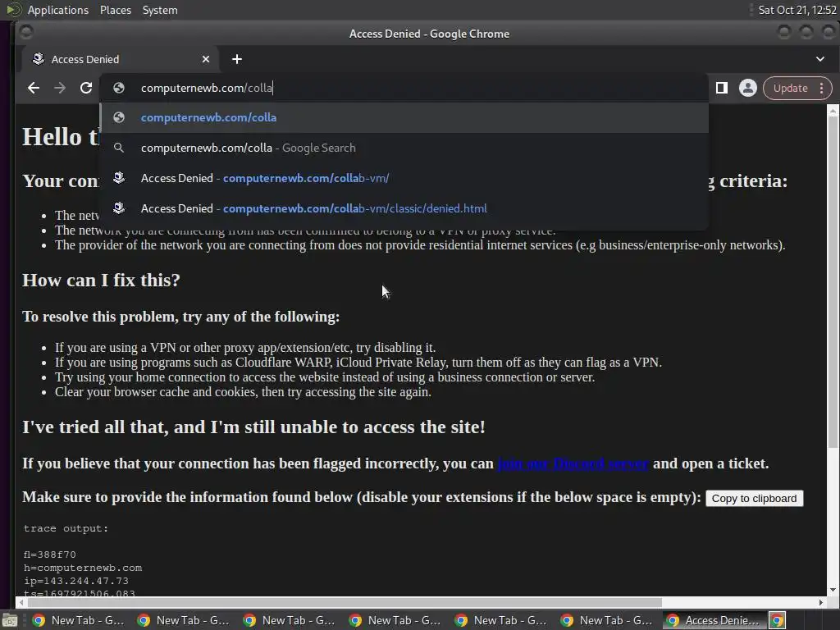The image size is (840, 630).
Task: Open the three-dot menu beside Update
Action: 821,88
